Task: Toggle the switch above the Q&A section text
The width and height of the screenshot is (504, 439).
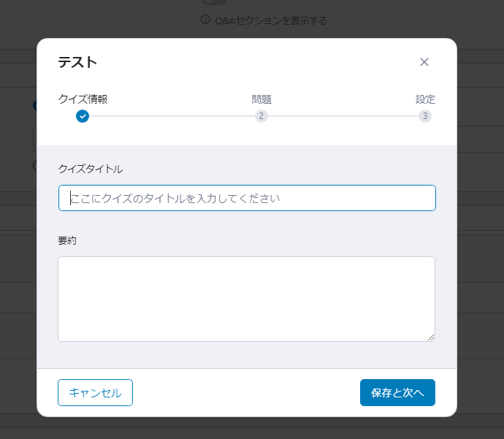Action: coord(214,1)
